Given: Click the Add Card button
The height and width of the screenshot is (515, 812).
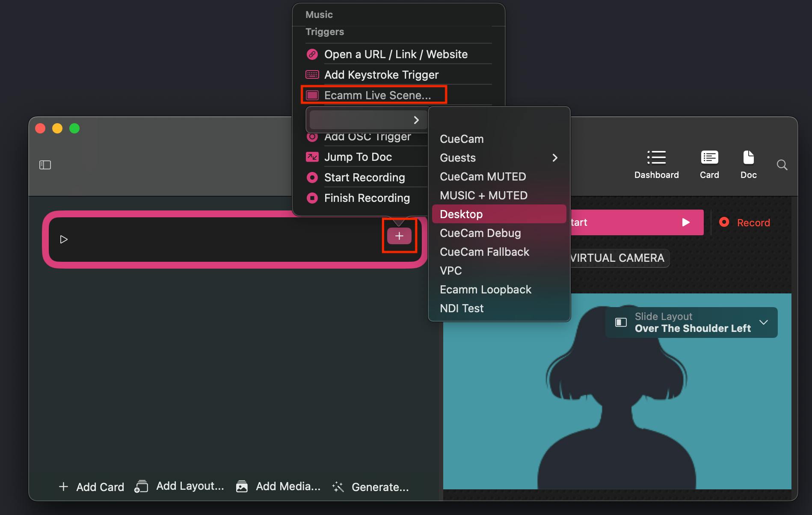Looking at the screenshot, I should pos(91,487).
